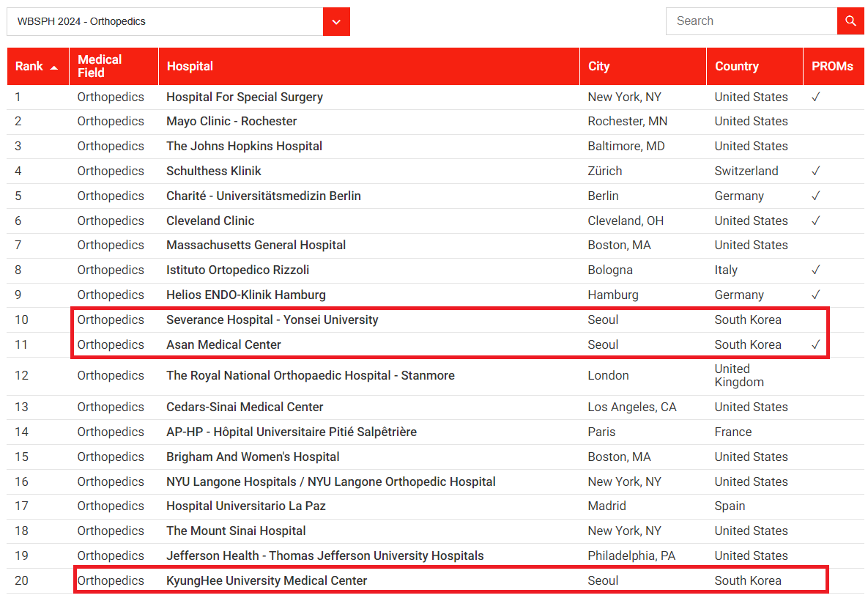Click the Italy country cell
Screen dimensions: 868x598
[x=726, y=270]
